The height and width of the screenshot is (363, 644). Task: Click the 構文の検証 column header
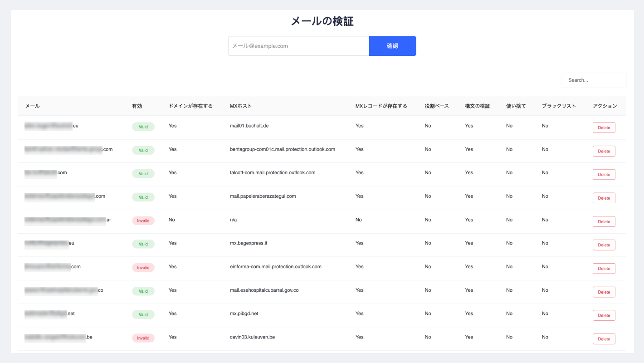click(x=478, y=106)
